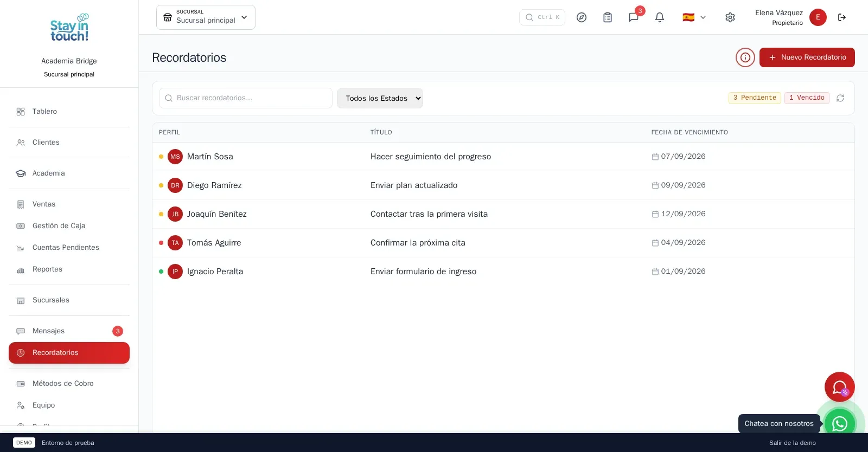
Task: Open the WhatsApp chat button
Action: (x=840, y=424)
